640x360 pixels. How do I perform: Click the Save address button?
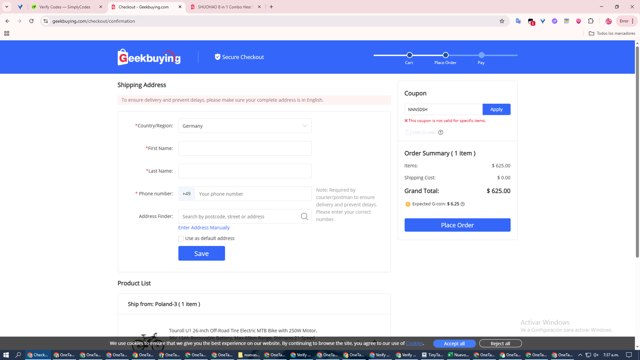coord(201,253)
